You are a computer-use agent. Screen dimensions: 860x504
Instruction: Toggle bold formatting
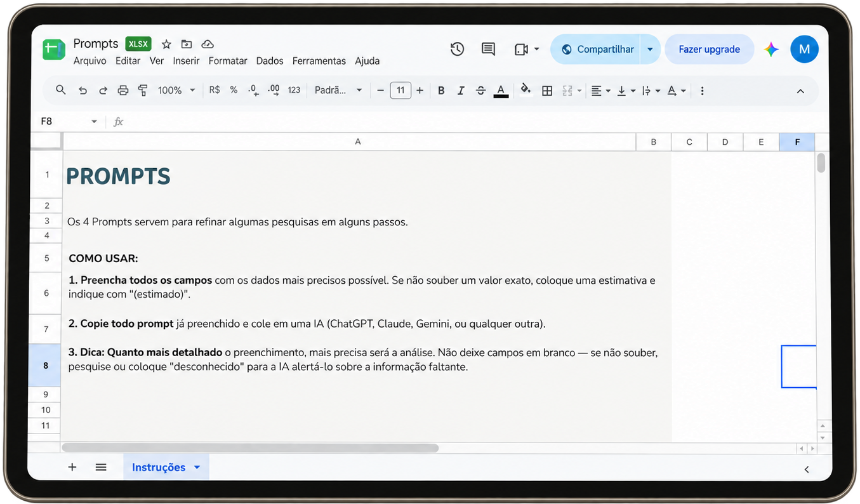click(x=441, y=91)
